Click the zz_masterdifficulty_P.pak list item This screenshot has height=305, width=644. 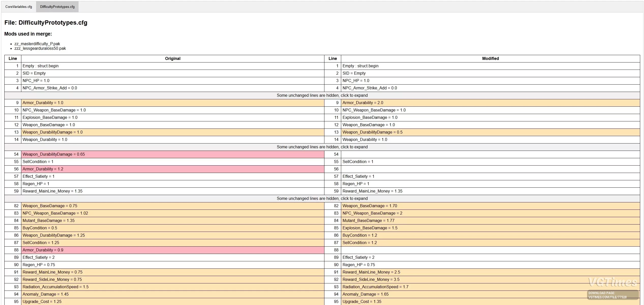point(37,44)
